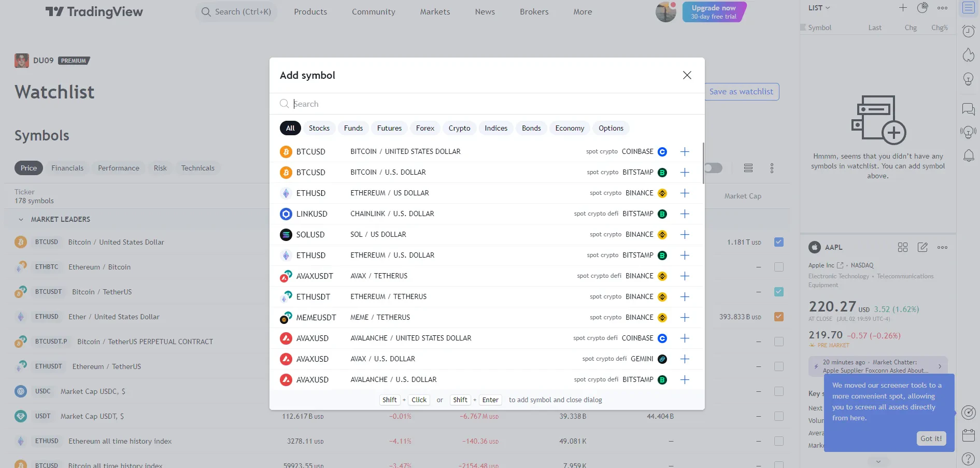This screenshot has width=980, height=468.
Task: Click Got it! on screener tooltip
Action: click(x=931, y=438)
